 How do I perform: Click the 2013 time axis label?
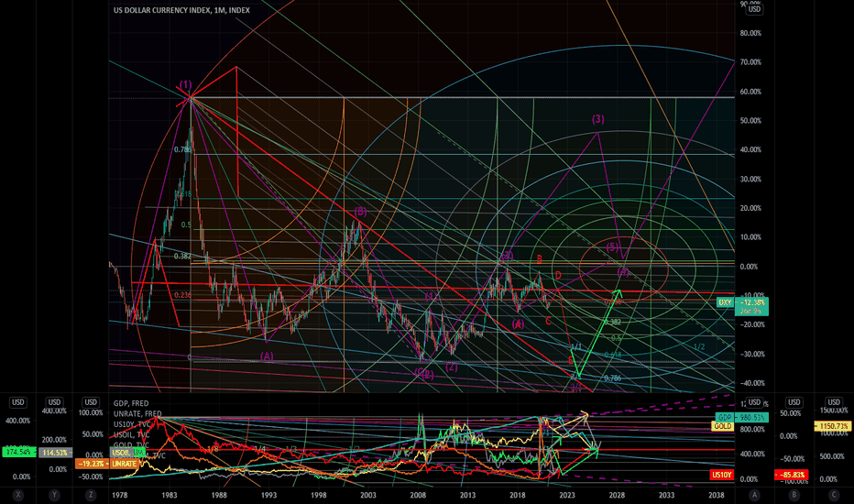click(467, 495)
